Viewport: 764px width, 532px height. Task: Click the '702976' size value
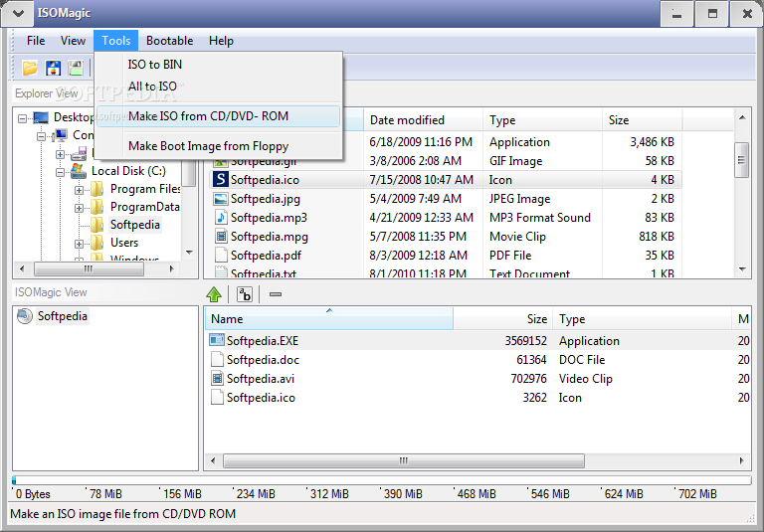coord(528,378)
